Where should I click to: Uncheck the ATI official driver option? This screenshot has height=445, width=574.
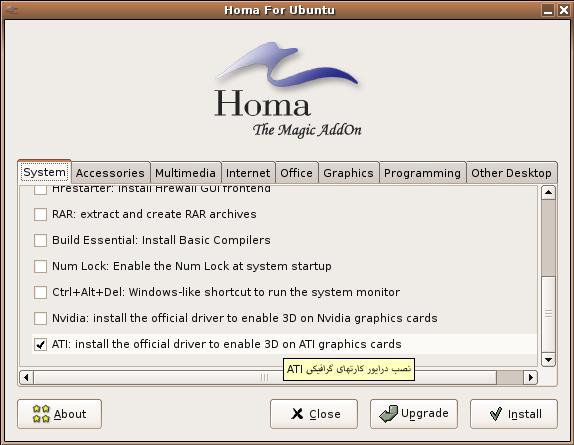tap(40, 344)
